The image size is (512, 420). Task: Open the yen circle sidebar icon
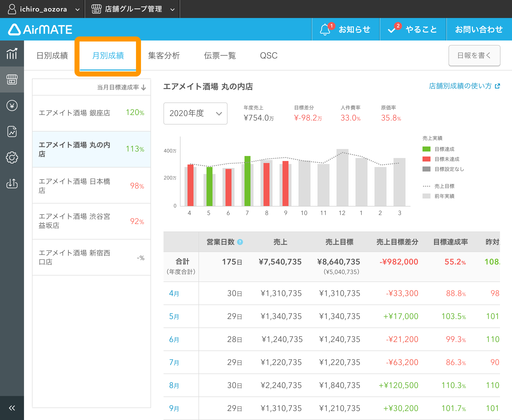tap(12, 105)
